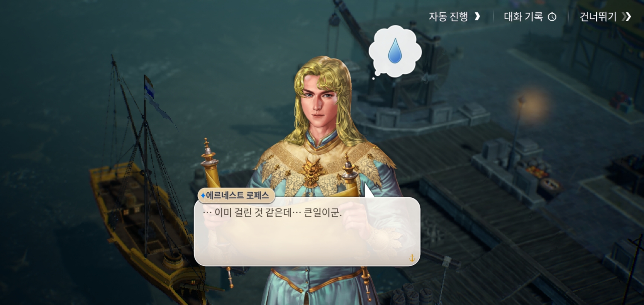Tap the anchor icon in the dialogue box

(412, 258)
